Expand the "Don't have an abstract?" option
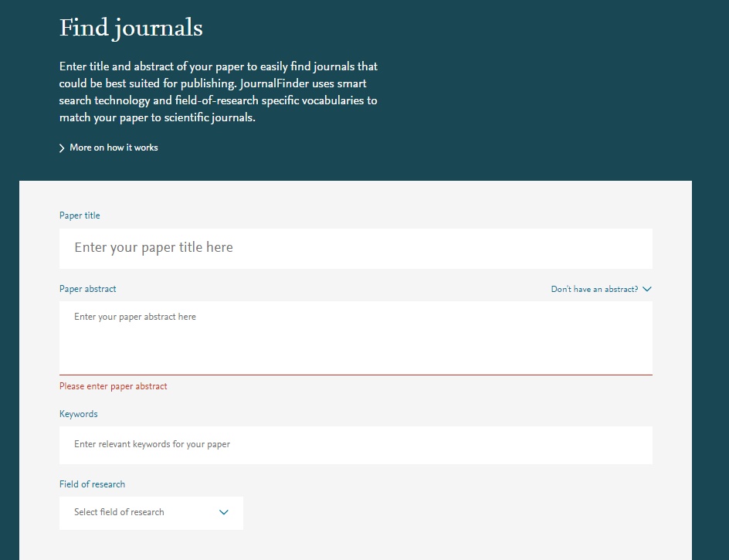The width and height of the screenshot is (729, 560). click(594, 290)
